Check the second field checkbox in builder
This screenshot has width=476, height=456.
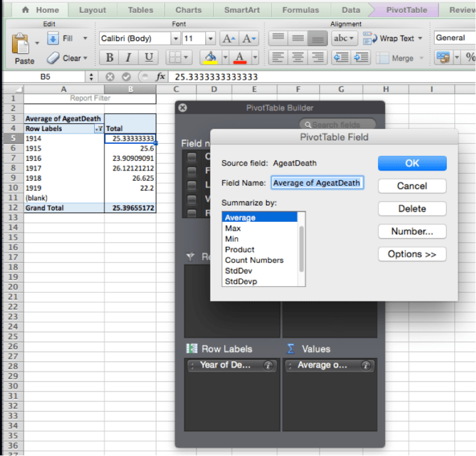pos(191,170)
